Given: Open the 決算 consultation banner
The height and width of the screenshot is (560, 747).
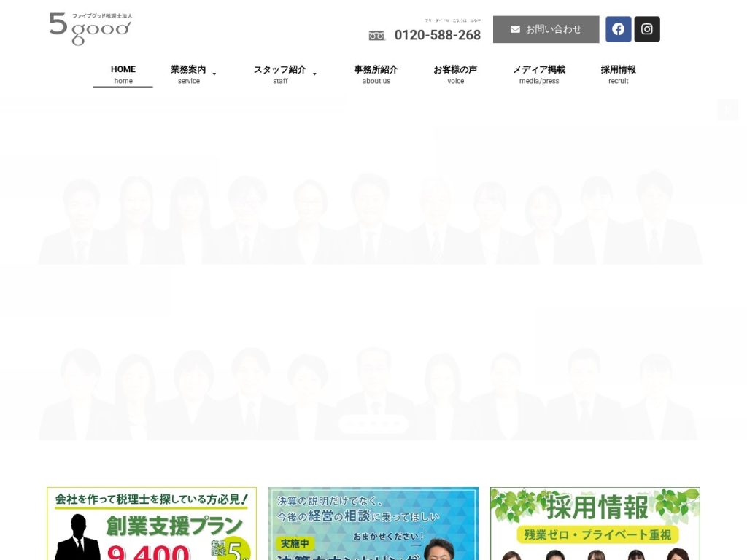Looking at the screenshot, I should (373, 524).
